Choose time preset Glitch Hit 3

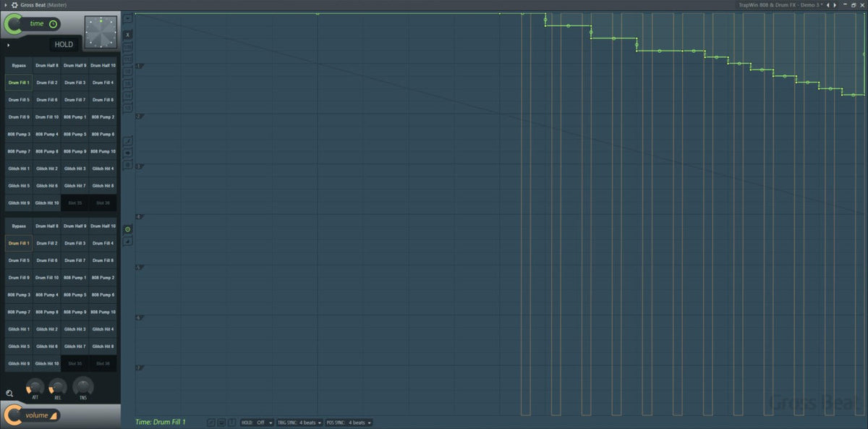(x=75, y=169)
